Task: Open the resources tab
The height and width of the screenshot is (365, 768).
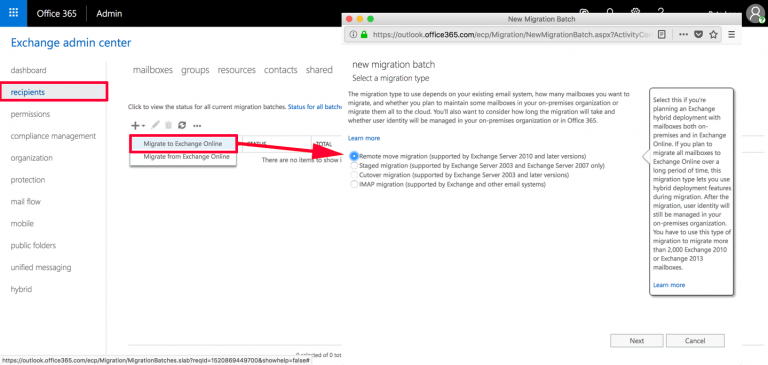Action: tap(237, 70)
